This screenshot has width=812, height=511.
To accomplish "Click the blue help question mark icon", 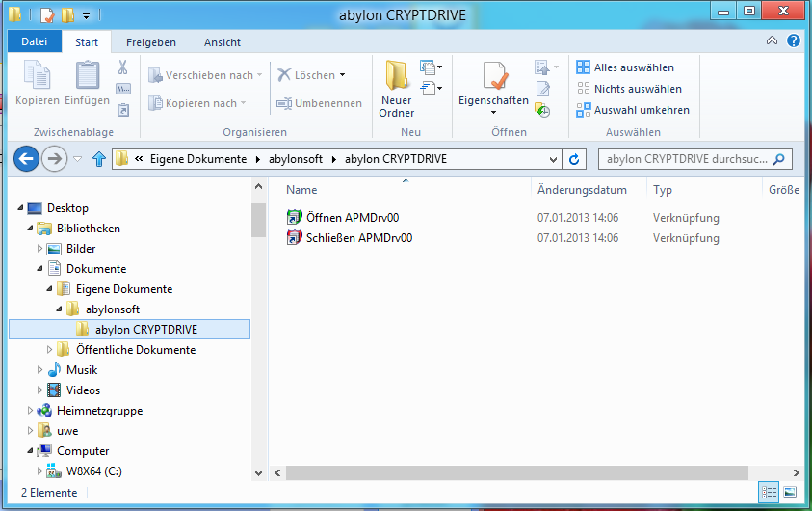I will [x=794, y=40].
